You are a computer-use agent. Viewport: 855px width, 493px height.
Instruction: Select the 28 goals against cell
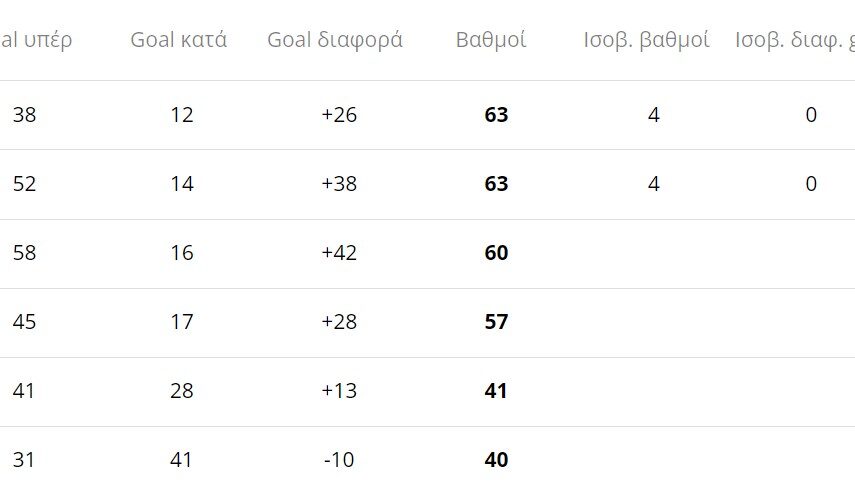click(x=182, y=391)
